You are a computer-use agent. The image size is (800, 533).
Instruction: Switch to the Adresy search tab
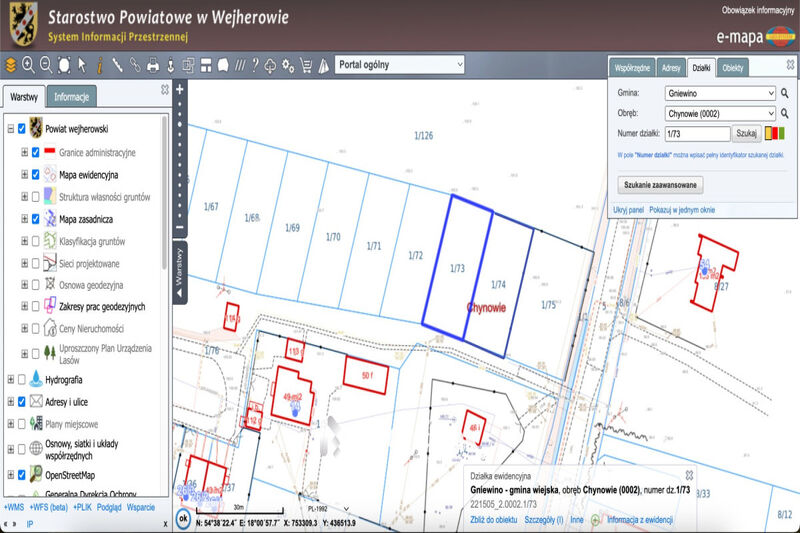[x=671, y=67]
